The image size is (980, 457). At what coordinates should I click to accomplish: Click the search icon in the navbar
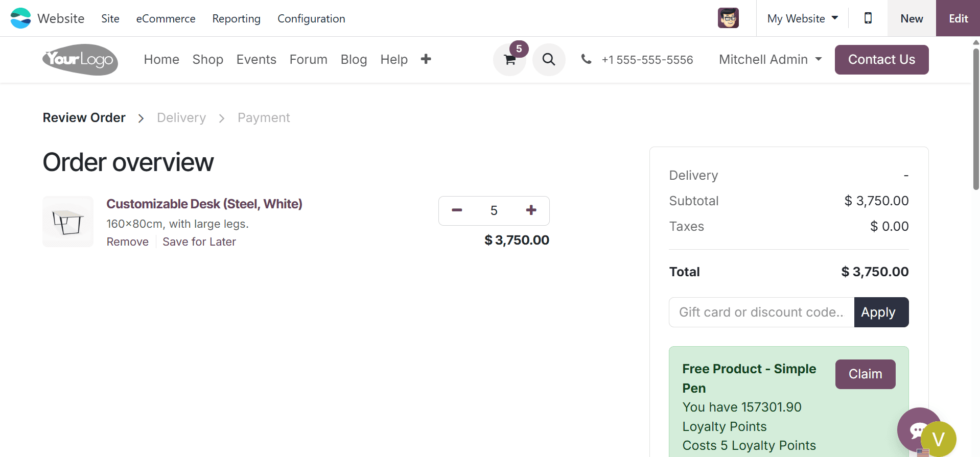(549, 59)
